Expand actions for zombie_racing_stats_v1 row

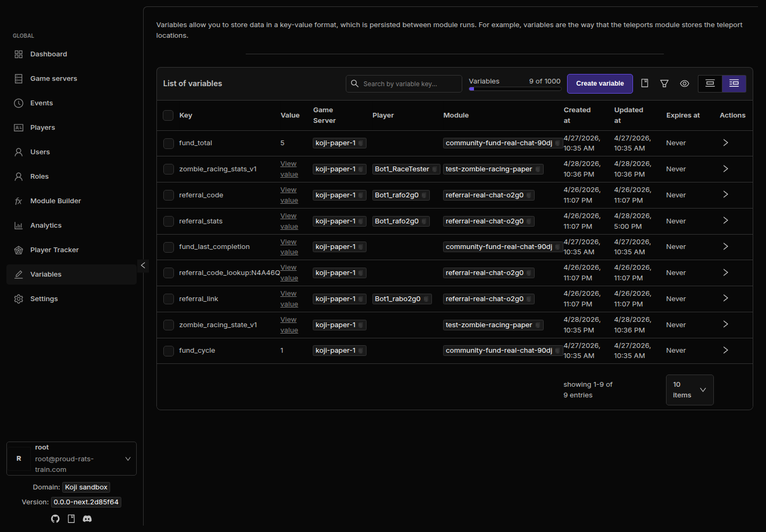(x=726, y=169)
